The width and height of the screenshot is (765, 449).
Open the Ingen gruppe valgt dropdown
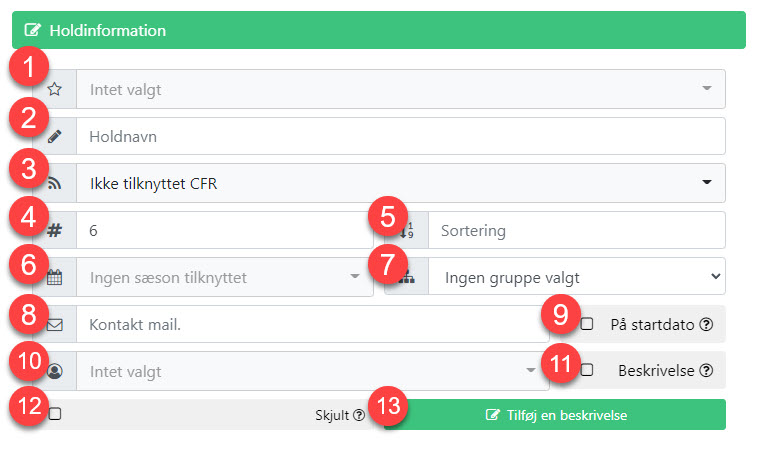(577, 277)
